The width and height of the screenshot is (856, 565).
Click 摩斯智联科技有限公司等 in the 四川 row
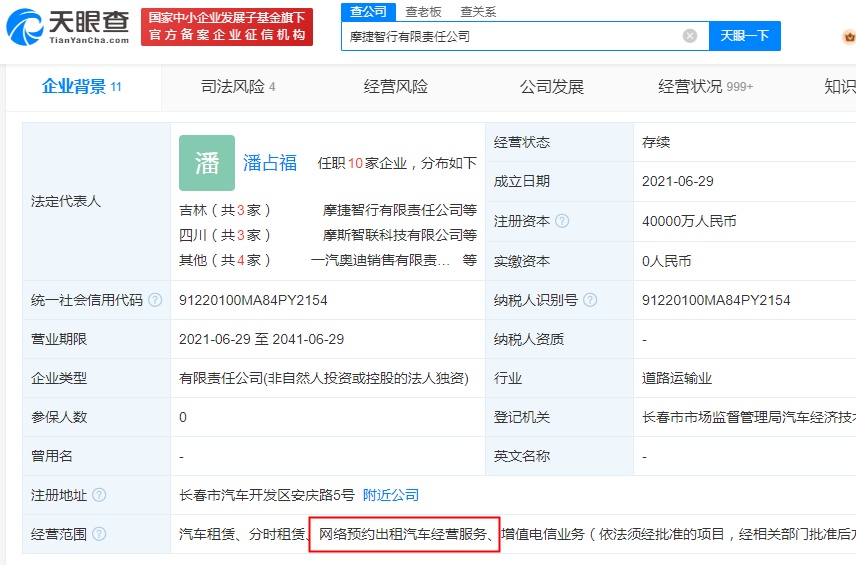[x=400, y=235]
